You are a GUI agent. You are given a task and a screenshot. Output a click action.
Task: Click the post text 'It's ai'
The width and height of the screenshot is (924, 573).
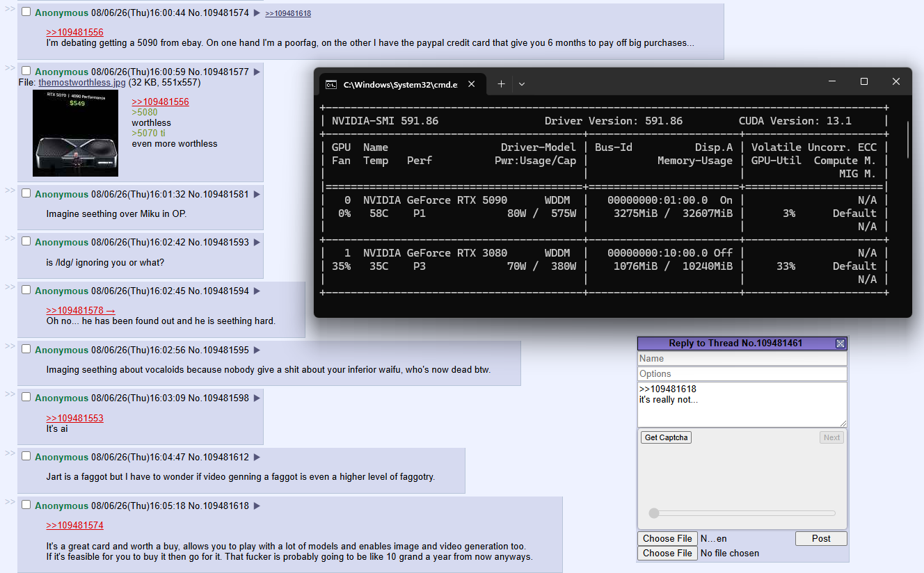click(57, 429)
